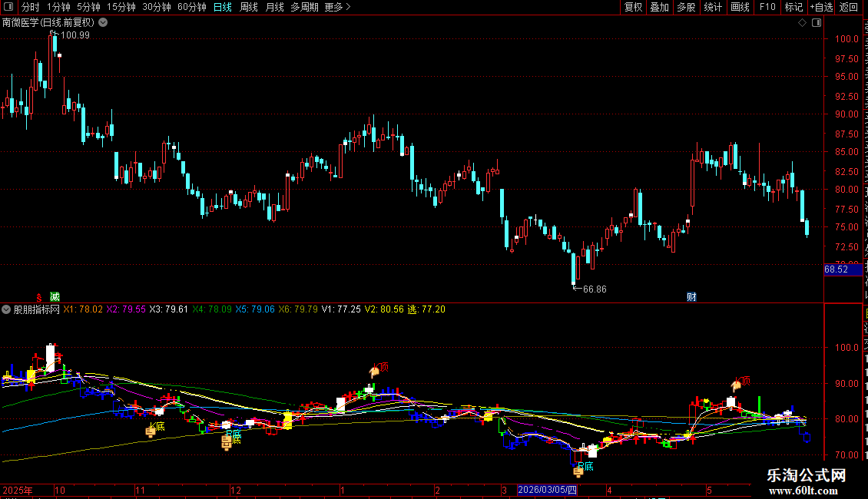Image resolution: width=868 pixels, height=499 pixels.
Task: Click the 68.52 price axis marker
Action: (843, 269)
